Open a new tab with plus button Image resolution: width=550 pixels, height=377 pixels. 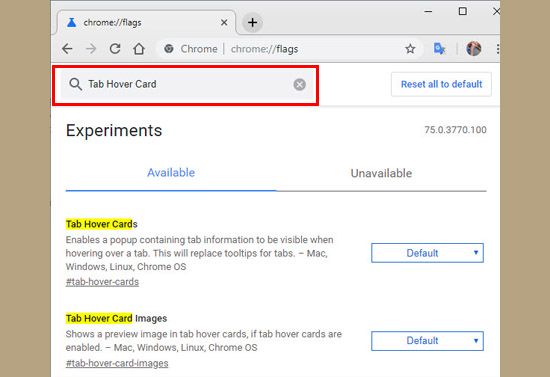pos(252,23)
